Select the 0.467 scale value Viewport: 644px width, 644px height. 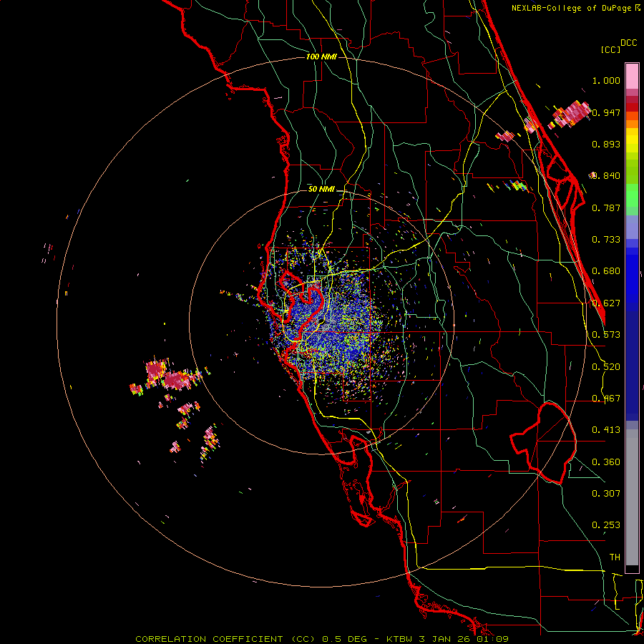point(606,399)
